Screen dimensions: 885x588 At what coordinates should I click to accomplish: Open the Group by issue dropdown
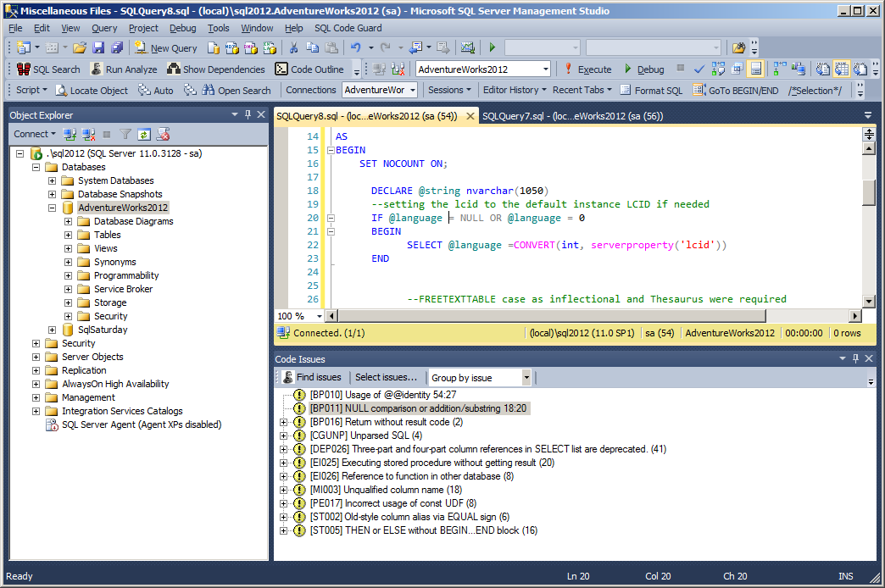[526, 378]
